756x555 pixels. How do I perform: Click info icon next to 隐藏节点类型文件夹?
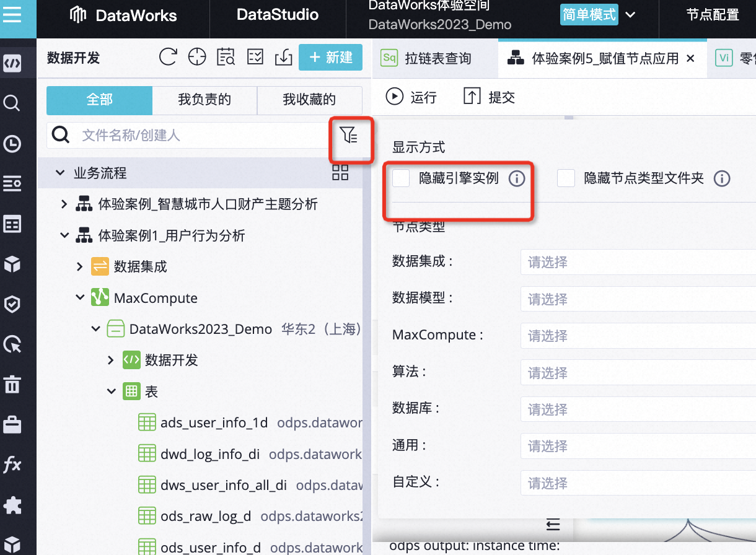tap(721, 179)
